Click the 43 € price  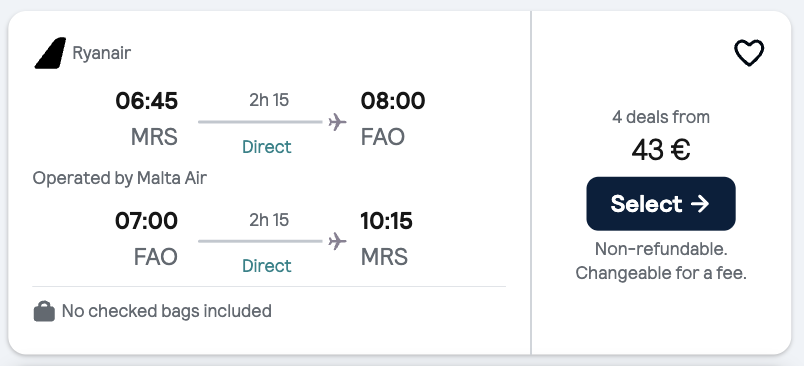tap(661, 150)
